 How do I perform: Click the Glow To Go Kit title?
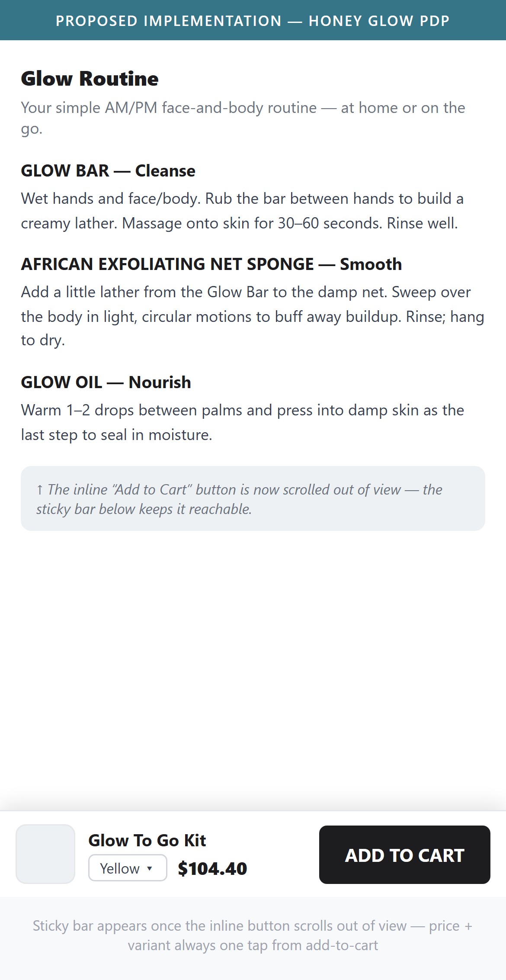[147, 840]
